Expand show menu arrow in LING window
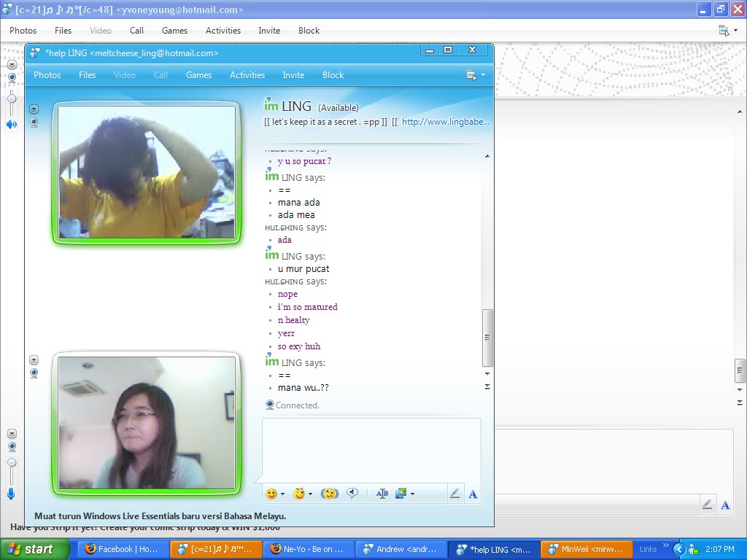 click(483, 75)
